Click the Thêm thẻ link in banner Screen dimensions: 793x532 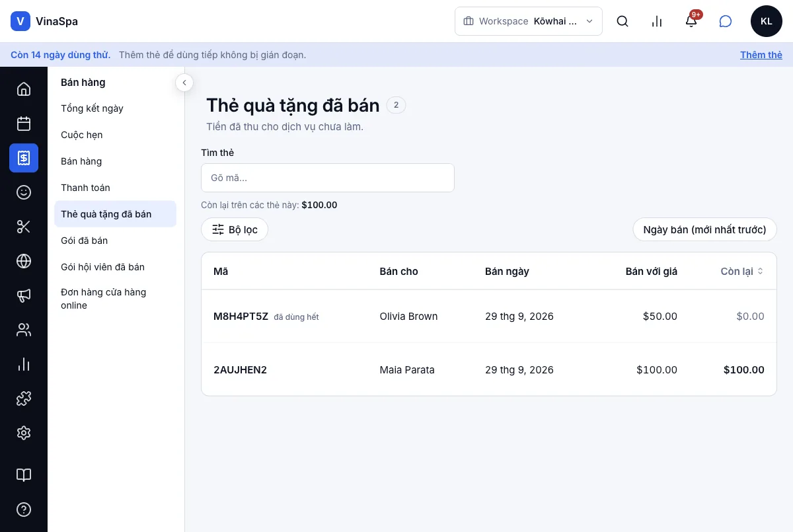(x=761, y=55)
